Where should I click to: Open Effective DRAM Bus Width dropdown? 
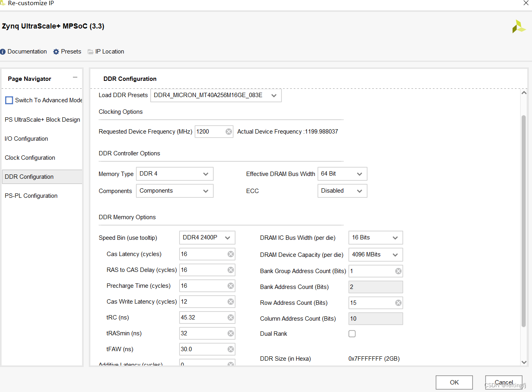(x=343, y=174)
